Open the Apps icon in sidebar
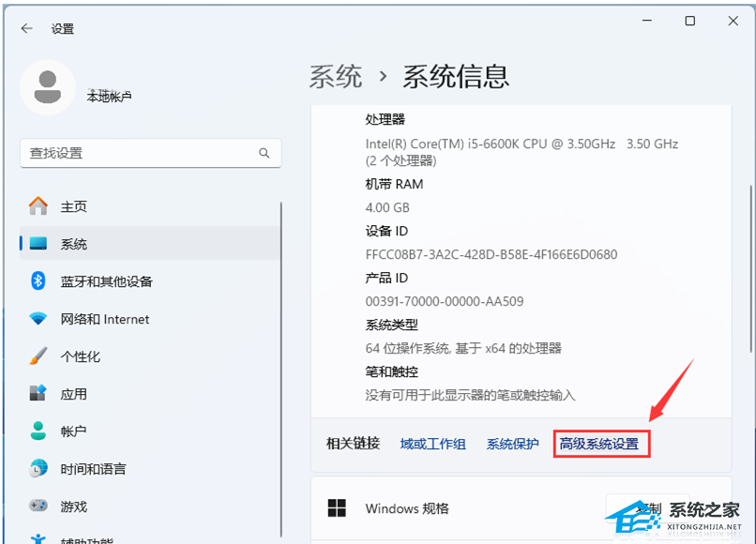The image size is (756, 544). [38, 394]
